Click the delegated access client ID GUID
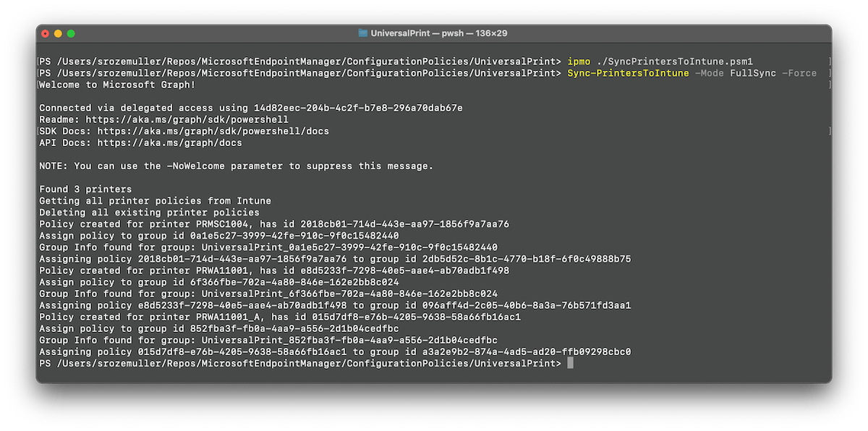This screenshot has width=868, height=431. (358, 108)
